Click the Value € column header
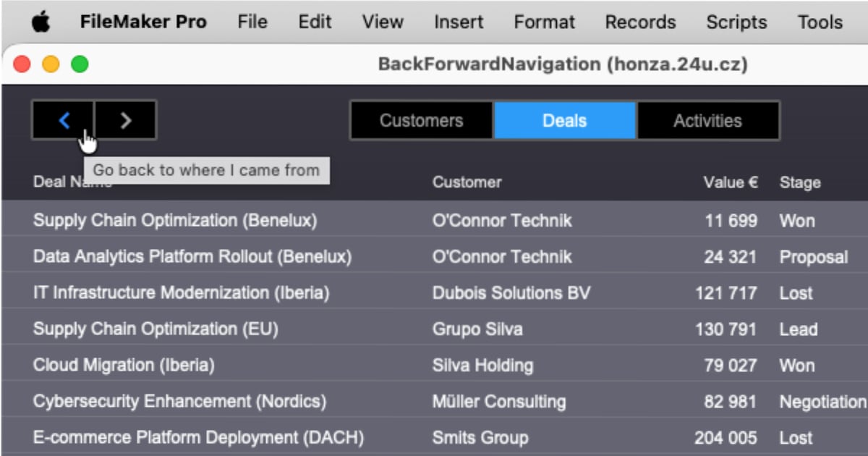 coord(731,182)
